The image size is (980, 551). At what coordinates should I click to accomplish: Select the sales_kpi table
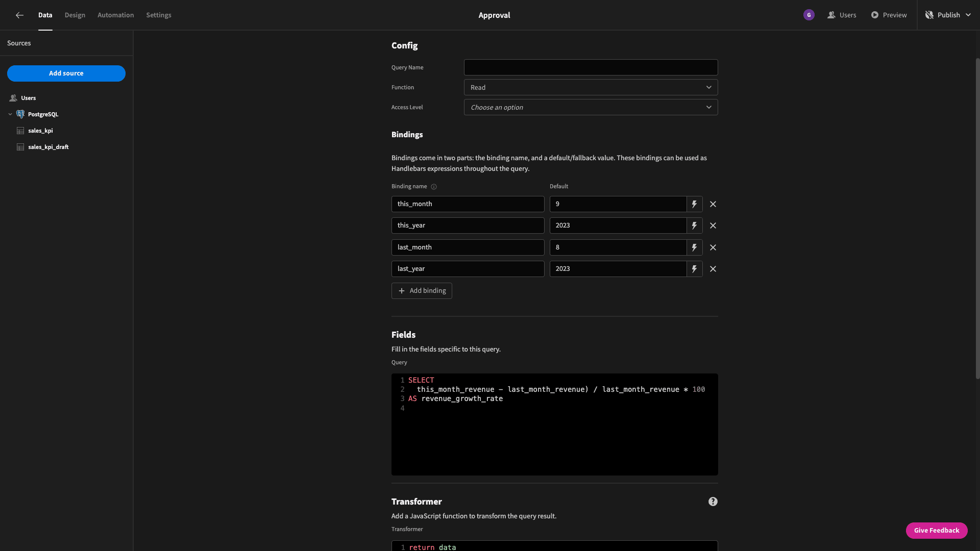pyautogui.click(x=40, y=131)
